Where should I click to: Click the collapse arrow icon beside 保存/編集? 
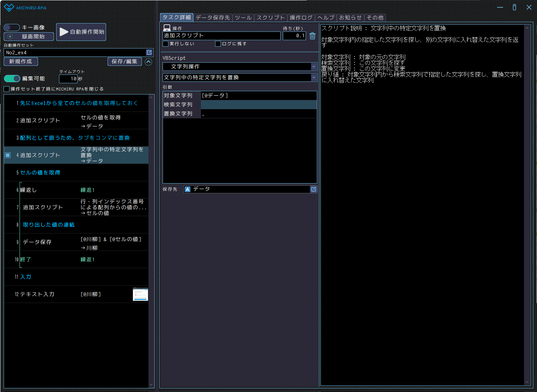pos(148,62)
